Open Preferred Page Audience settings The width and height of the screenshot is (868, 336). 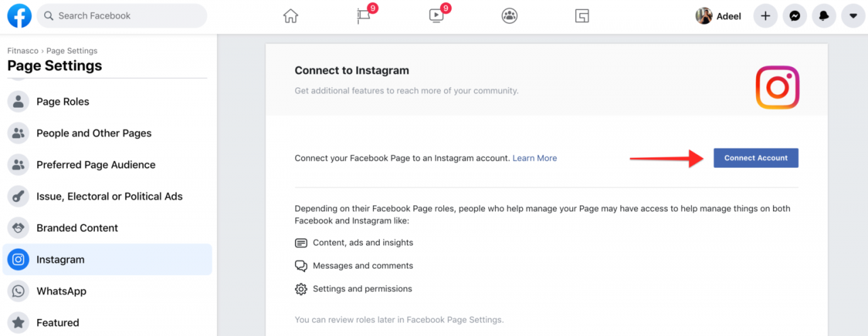pyautogui.click(x=107, y=165)
